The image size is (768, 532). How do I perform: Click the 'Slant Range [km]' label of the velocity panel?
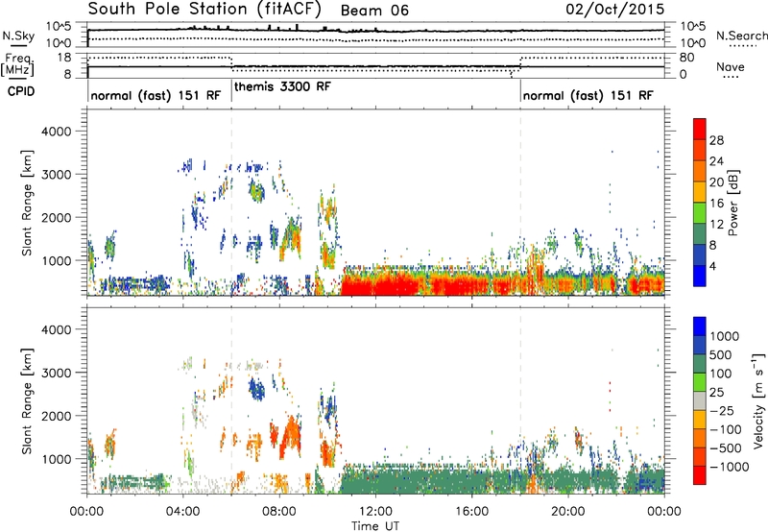(x=27, y=400)
